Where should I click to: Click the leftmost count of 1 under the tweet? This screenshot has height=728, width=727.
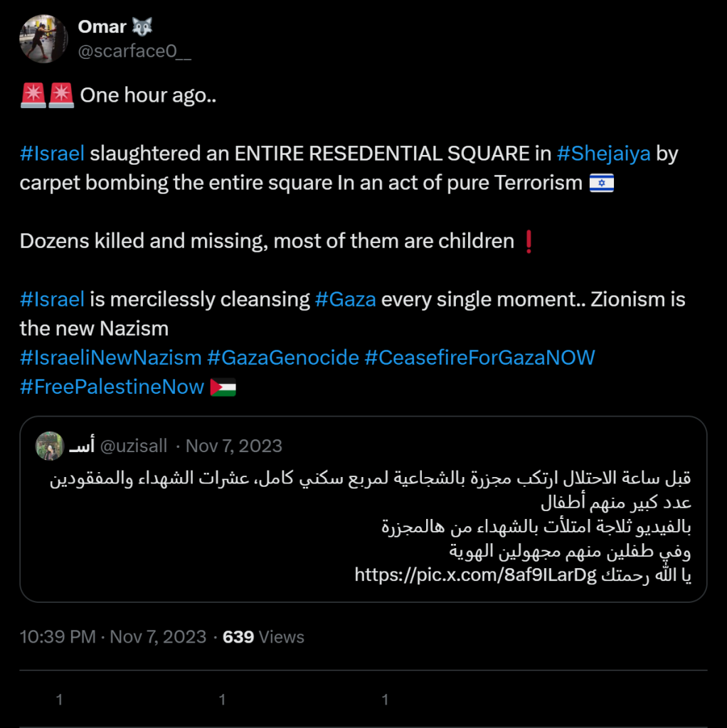[59, 700]
